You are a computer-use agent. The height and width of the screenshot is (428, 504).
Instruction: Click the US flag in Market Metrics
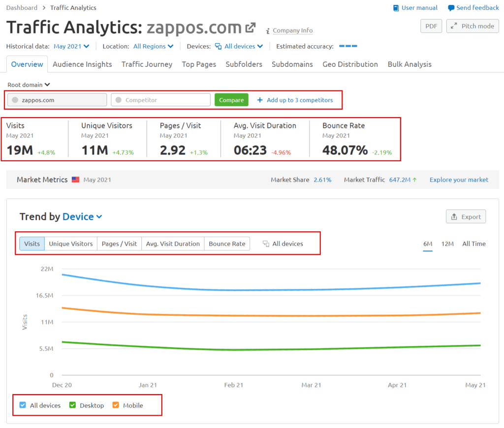[x=75, y=180]
